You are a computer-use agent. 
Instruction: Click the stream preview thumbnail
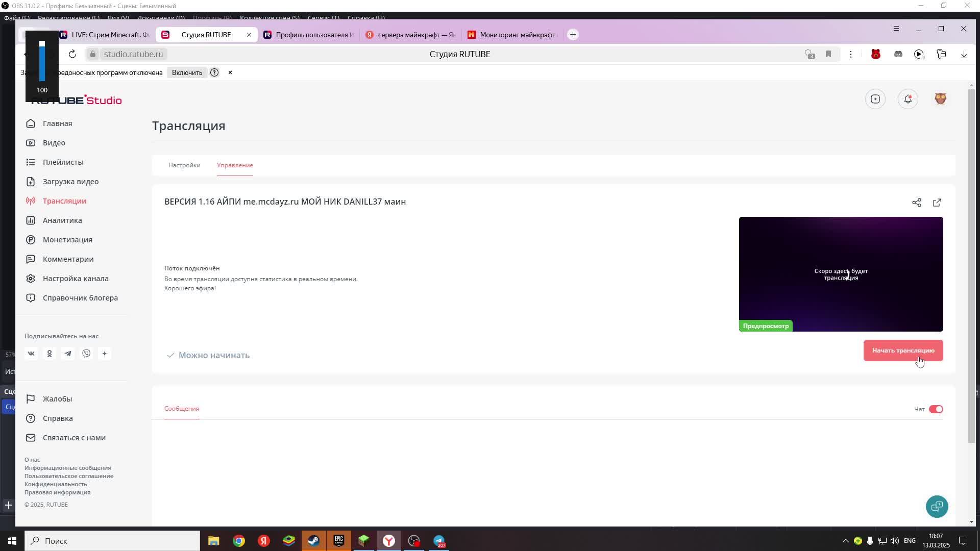click(841, 274)
